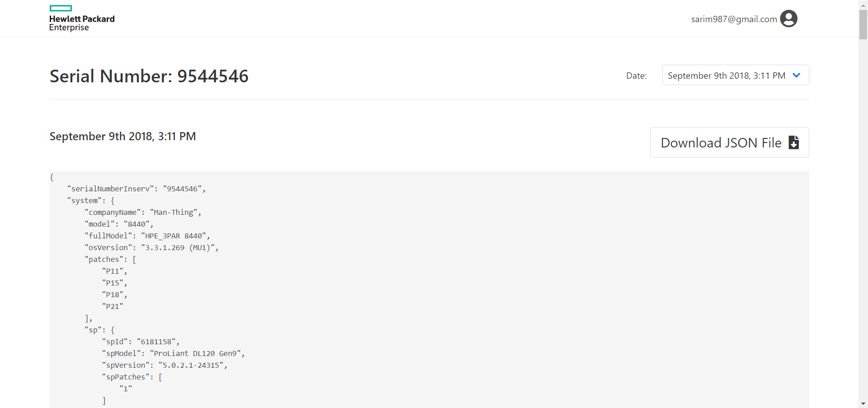The image size is (868, 408).
Task: Click the companyName "Man-Thing" JSON line
Action: point(143,212)
